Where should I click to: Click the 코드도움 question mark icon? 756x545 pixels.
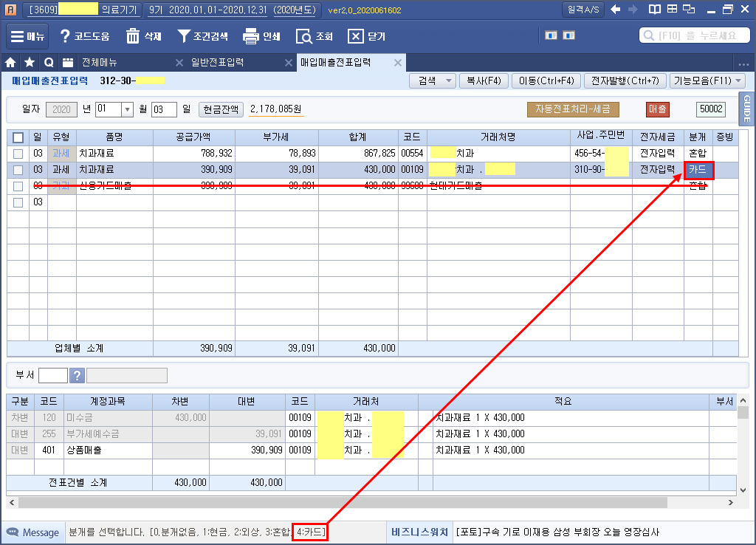[65, 36]
